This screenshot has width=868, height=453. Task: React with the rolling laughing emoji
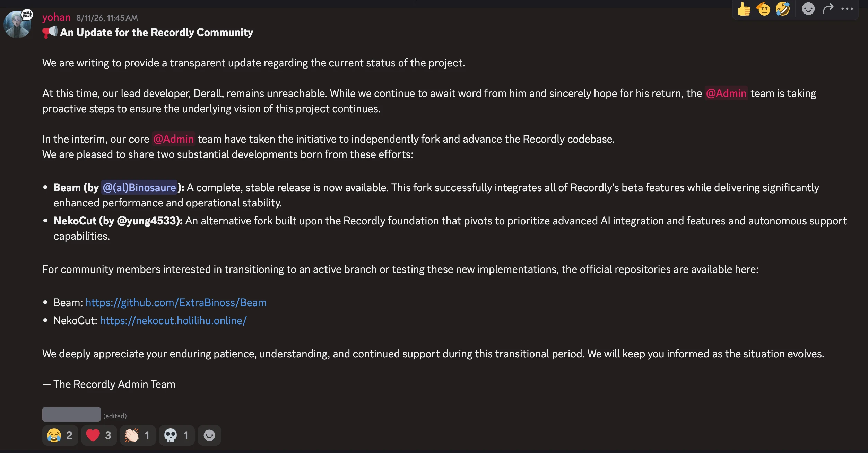(x=783, y=9)
